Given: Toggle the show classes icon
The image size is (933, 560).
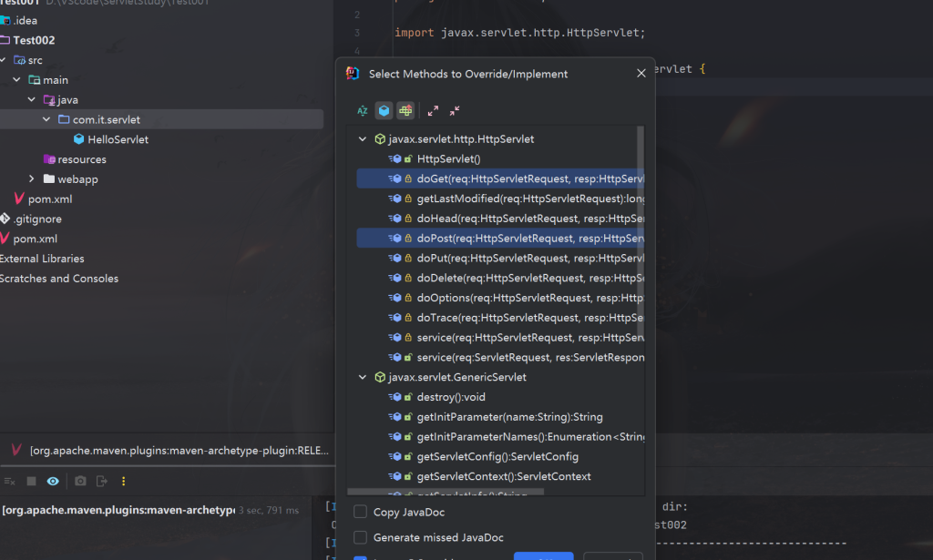Looking at the screenshot, I should 384,110.
